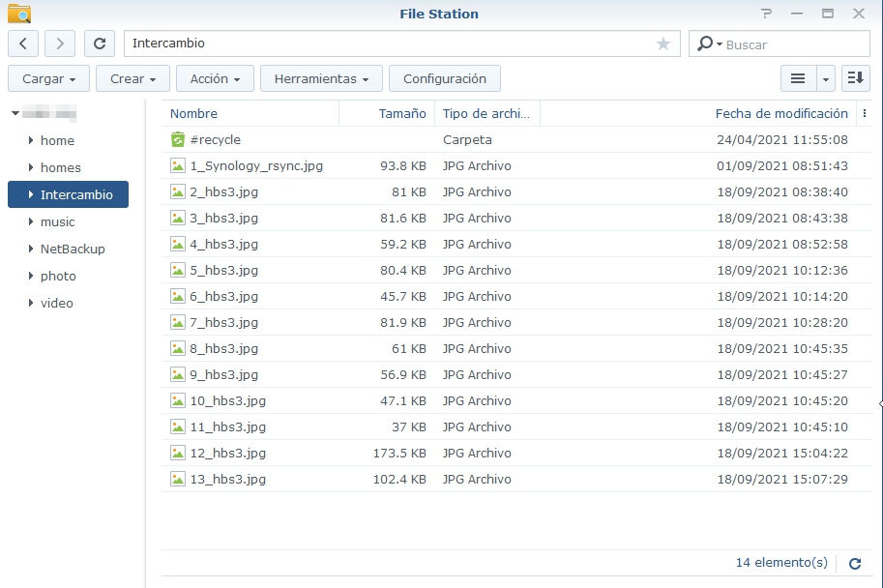
Task: Open the Herramientas menu
Action: click(321, 78)
